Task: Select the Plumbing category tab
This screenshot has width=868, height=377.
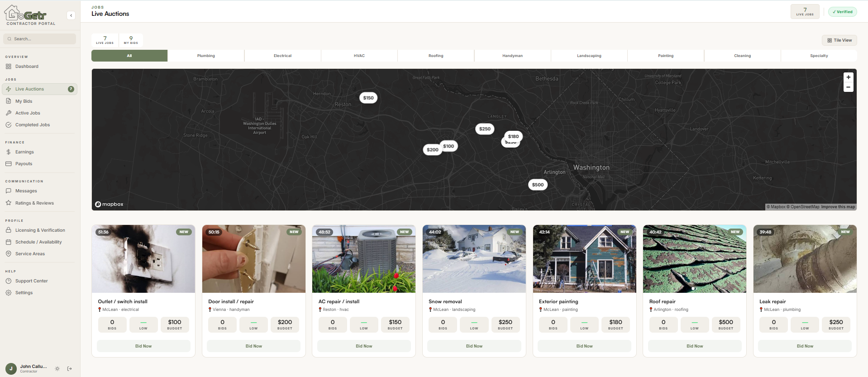Action: coord(206,56)
